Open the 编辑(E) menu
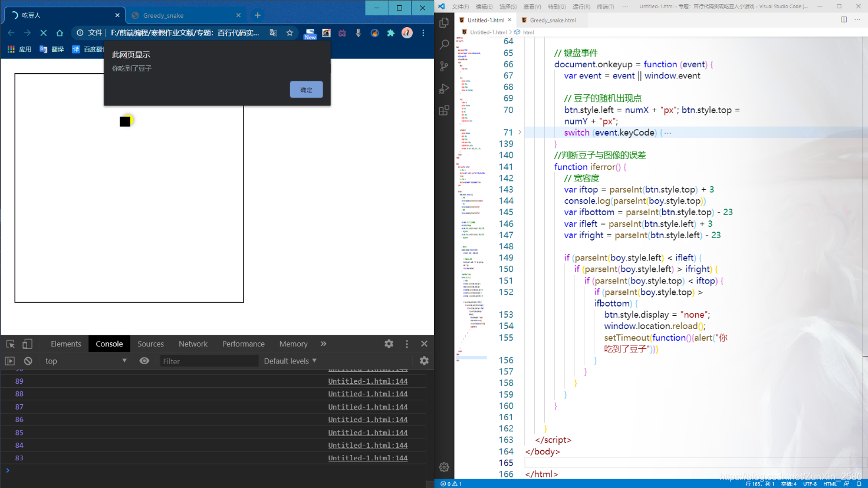The height and width of the screenshot is (488, 868). tap(484, 6)
